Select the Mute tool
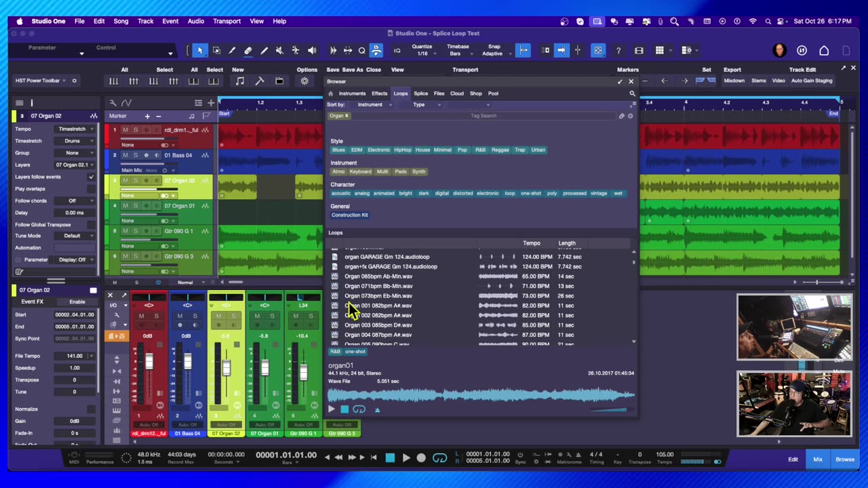 (x=279, y=50)
